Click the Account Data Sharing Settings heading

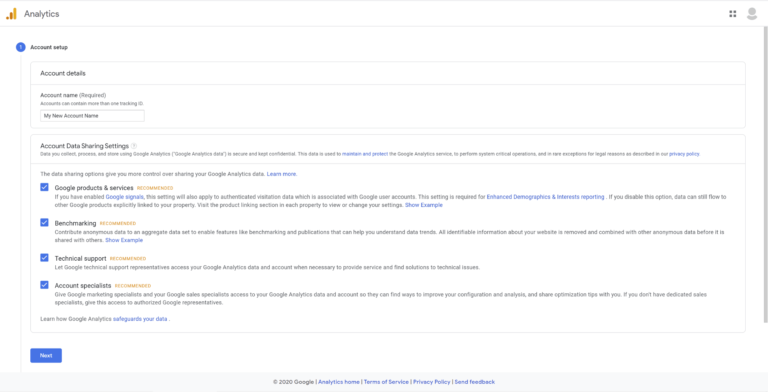[84, 146]
